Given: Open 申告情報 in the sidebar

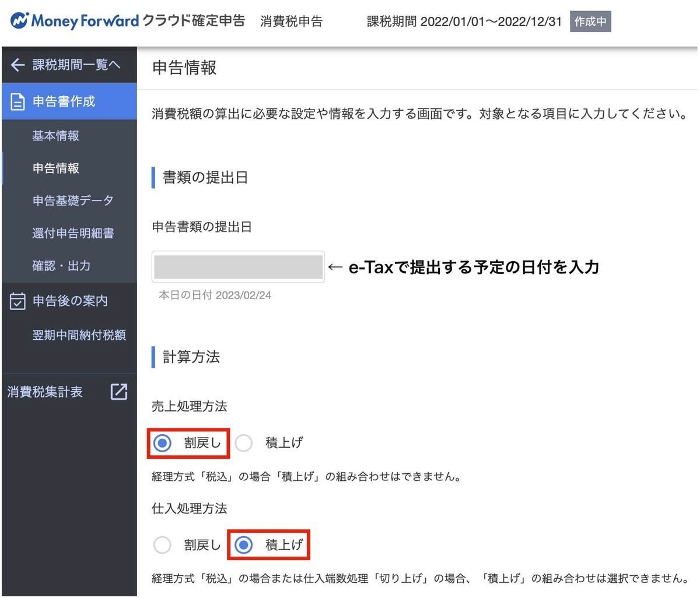Looking at the screenshot, I should pos(56,168).
